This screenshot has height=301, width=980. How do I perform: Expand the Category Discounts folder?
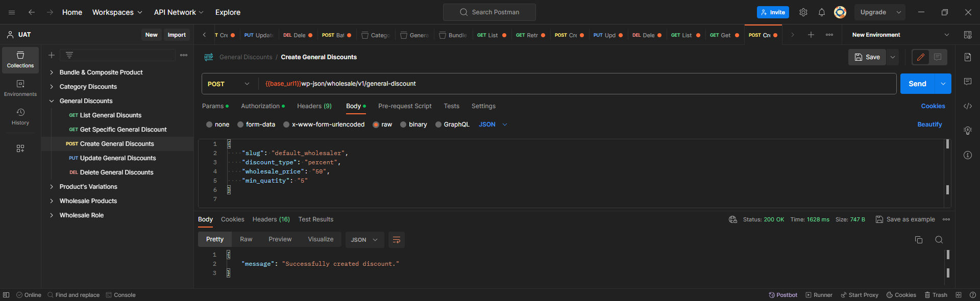[52, 87]
